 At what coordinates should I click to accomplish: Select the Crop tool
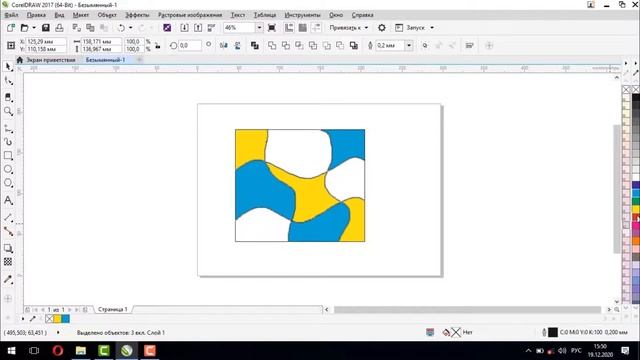[8, 97]
